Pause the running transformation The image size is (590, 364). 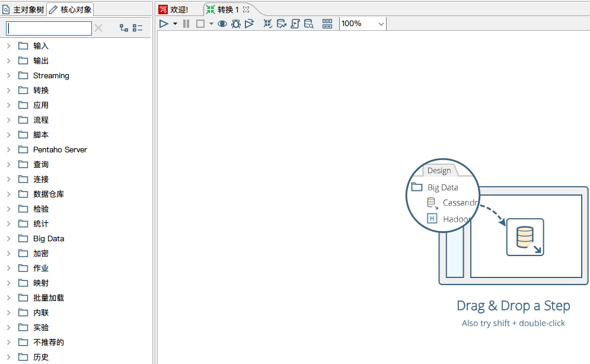(186, 24)
